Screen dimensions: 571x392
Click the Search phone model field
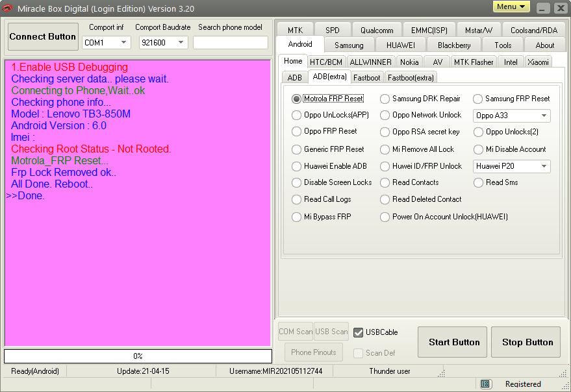(x=230, y=43)
